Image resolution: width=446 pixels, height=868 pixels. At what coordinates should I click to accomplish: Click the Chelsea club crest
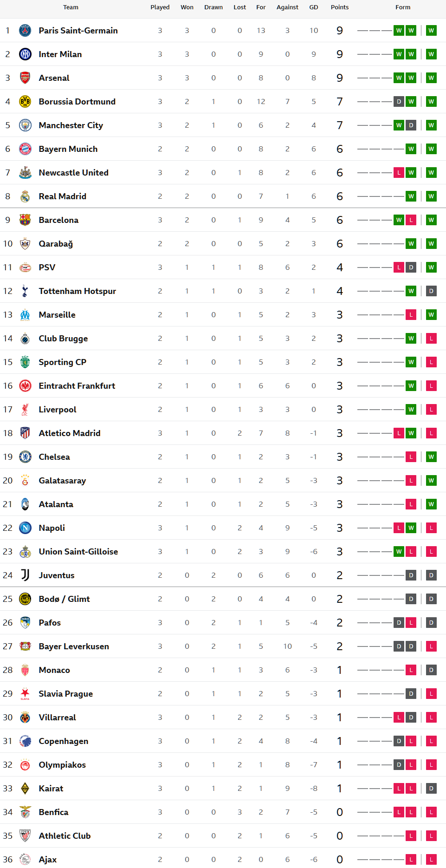click(x=25, y=457)
